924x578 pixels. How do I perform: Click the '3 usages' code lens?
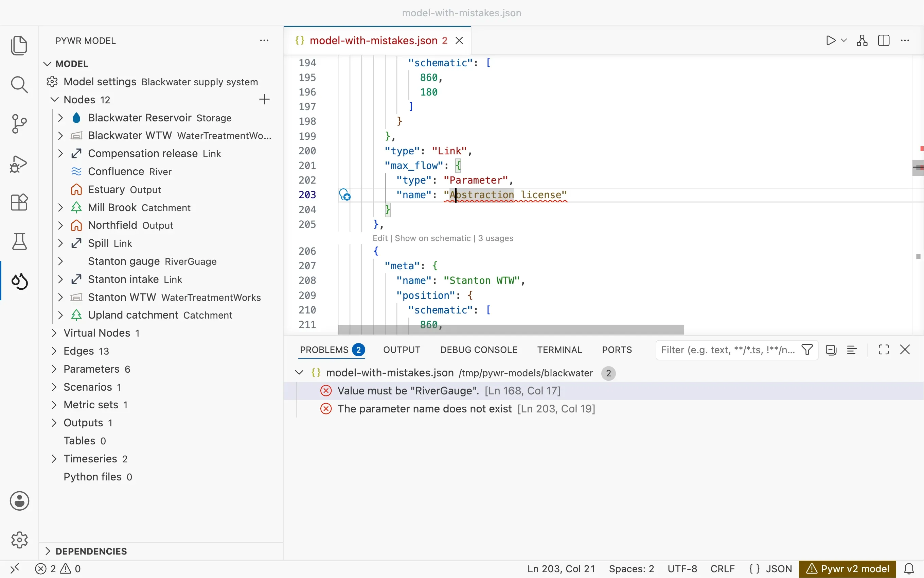click(x=496, y=238)
